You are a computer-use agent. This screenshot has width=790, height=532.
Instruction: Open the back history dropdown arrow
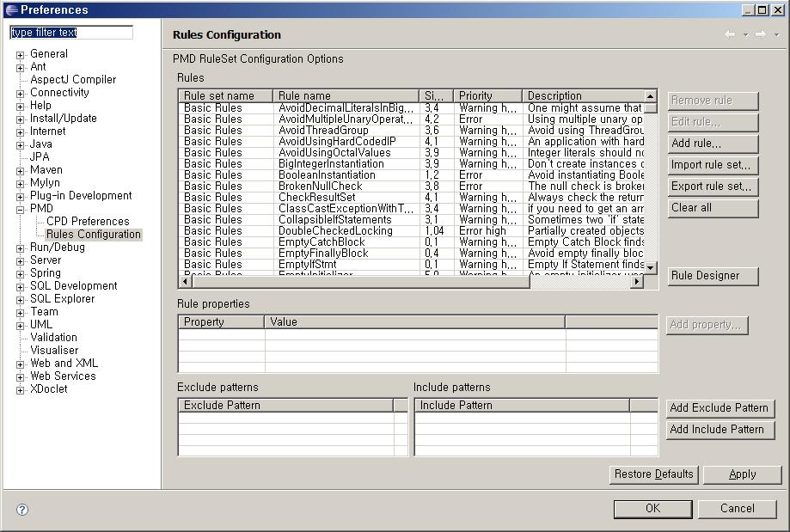point(745,34)
